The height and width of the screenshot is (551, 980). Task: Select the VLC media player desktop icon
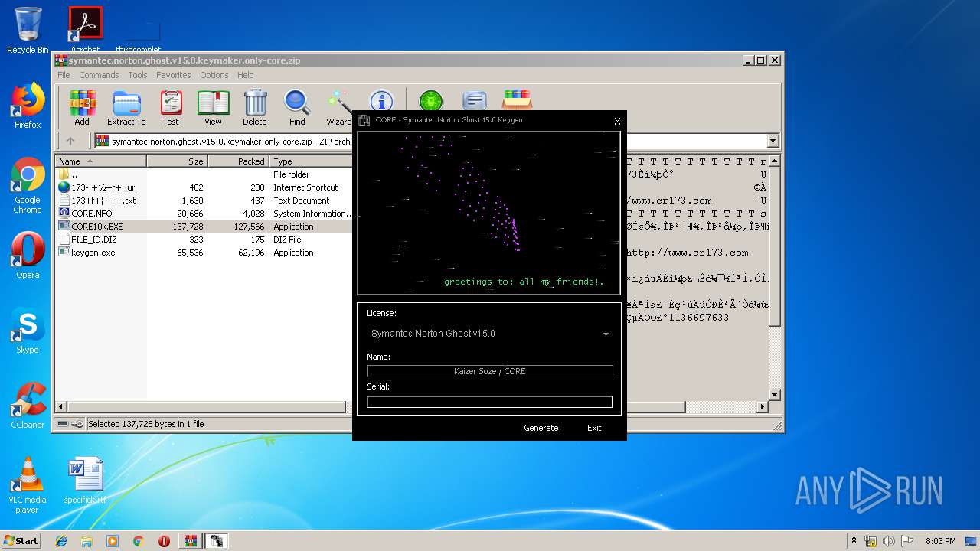[28, 485]
